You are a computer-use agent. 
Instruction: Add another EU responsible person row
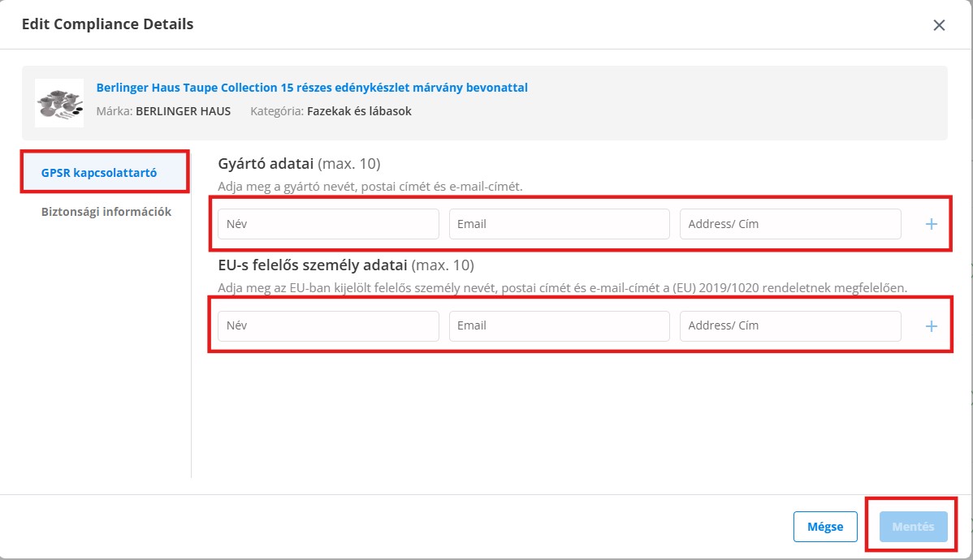click(x=931, y=325)
